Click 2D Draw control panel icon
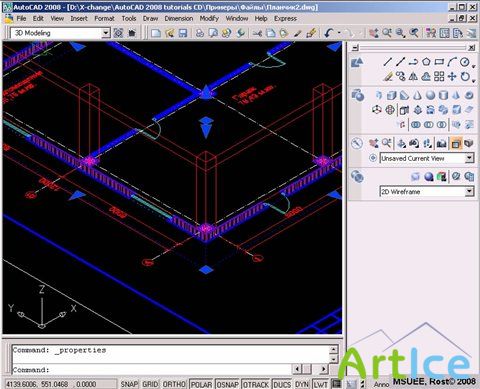 (x=357, y=62)
